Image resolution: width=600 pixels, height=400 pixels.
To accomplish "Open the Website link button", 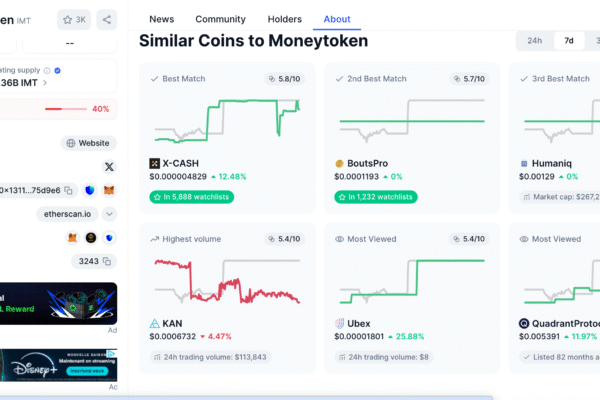I will click(89, 143).
